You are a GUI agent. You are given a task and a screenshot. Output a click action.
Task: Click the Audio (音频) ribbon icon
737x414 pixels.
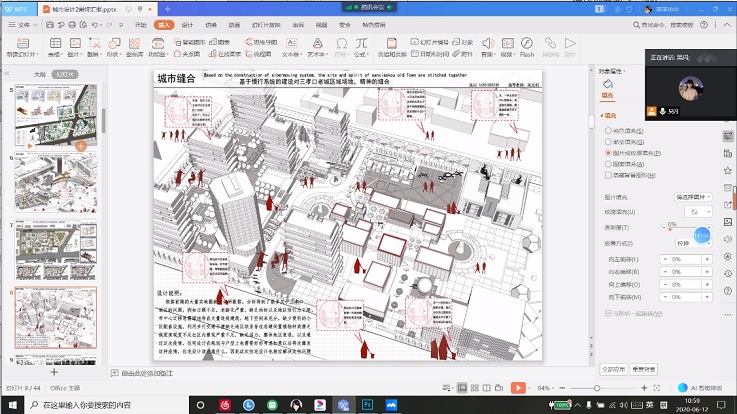tap(488, 44)
